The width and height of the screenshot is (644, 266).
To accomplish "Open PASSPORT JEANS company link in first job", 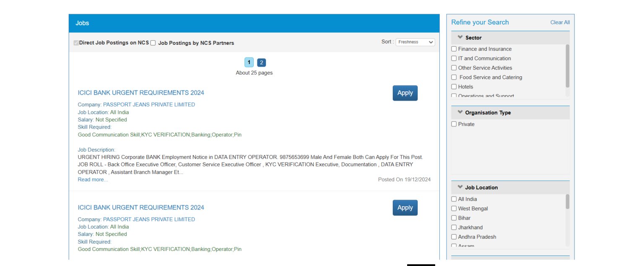I will coord(149,105).
